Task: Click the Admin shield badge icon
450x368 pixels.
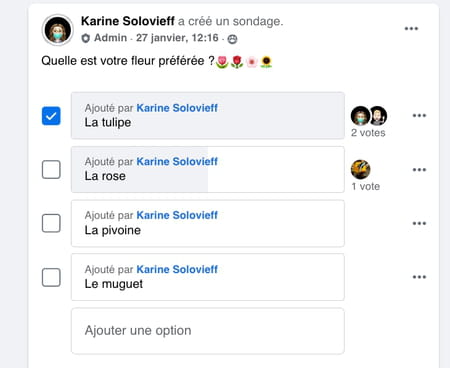Action: pos(86,38)
